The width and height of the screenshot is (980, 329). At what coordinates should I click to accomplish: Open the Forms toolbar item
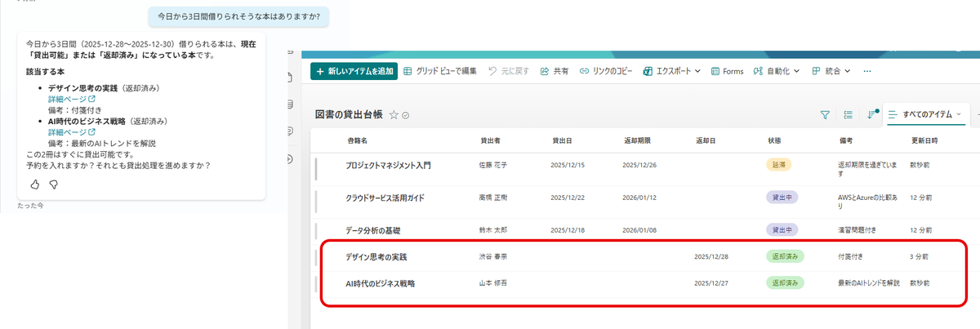(x=727, y=71)
